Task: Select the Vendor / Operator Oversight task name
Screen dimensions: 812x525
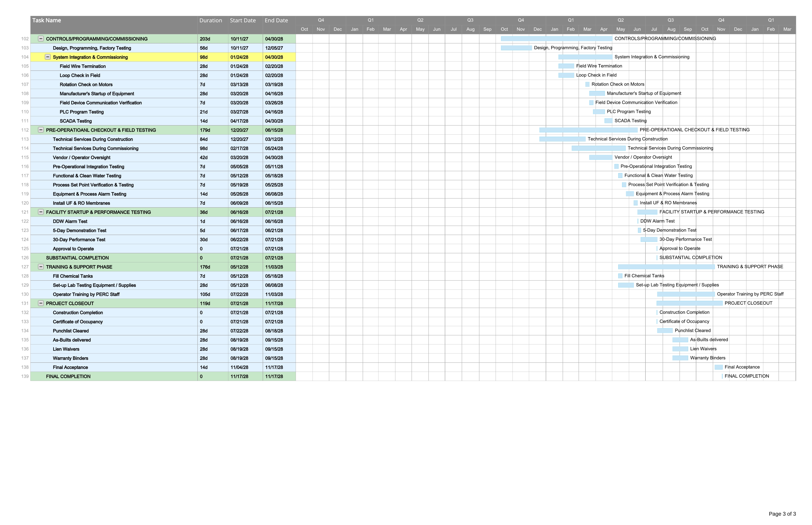Action: point(82,158)
